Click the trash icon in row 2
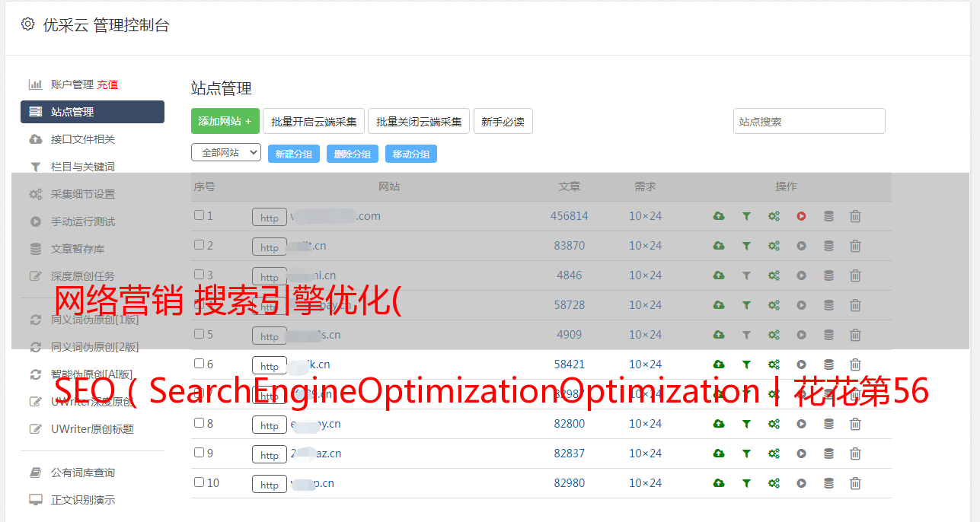Screen dimensions: 980x522 855,246
